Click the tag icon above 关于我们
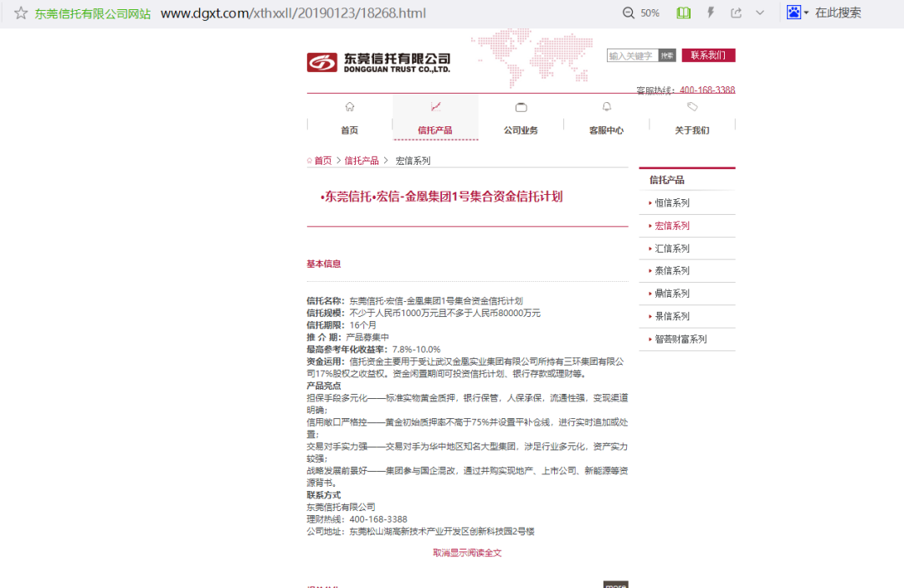 pyautogui.click(x=692, y=106)
